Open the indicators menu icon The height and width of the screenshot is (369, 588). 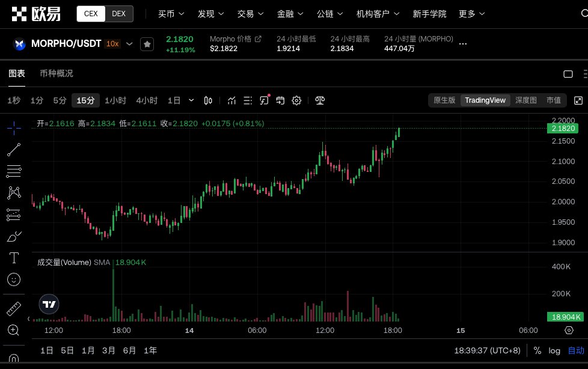pos(231,100)
